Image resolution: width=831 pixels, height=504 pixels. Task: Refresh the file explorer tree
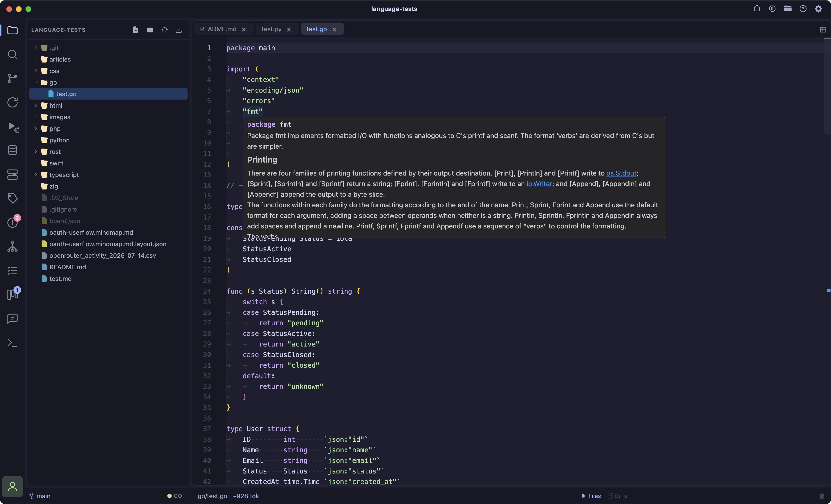(x=164, y=30)
